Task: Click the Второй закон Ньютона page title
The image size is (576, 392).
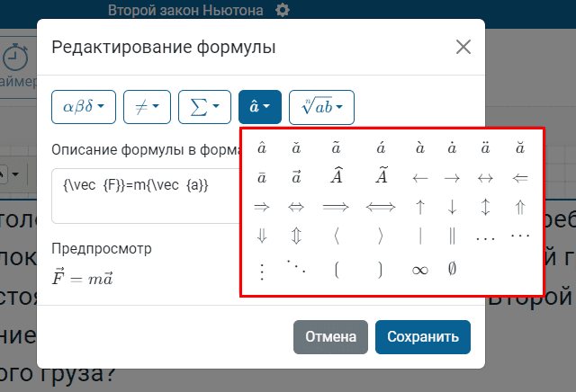Action: 185,10
